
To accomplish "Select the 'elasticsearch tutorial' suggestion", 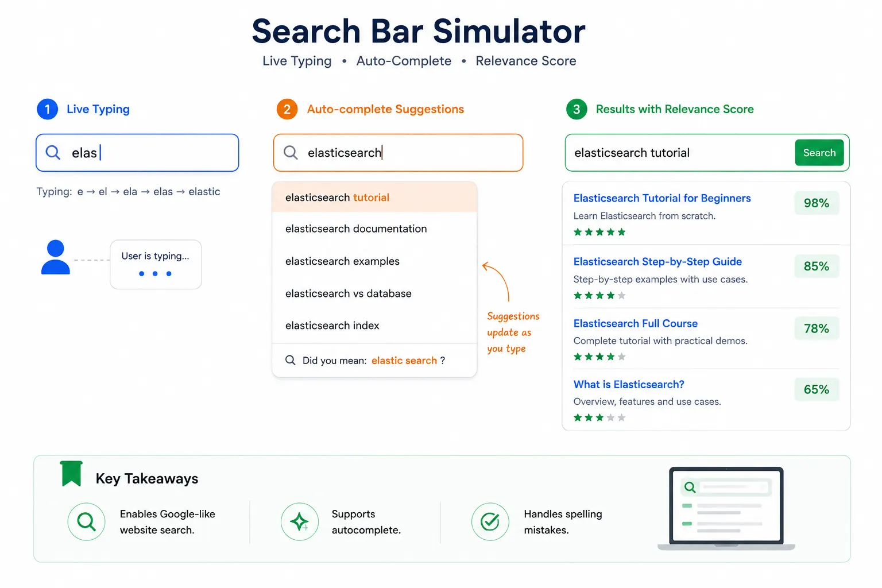I will coord(374,198).
